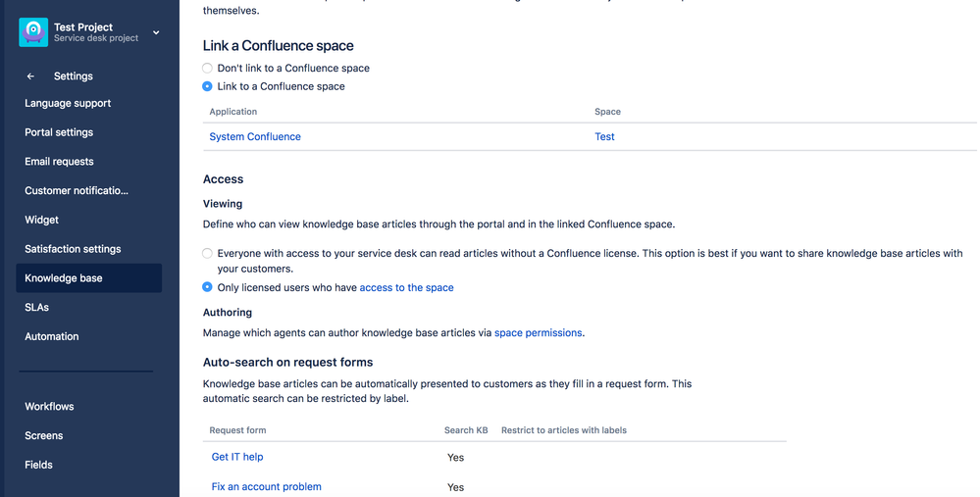Open the SLAs settings page
This screenshot has height=497, width=980.
tap(36, 307)
